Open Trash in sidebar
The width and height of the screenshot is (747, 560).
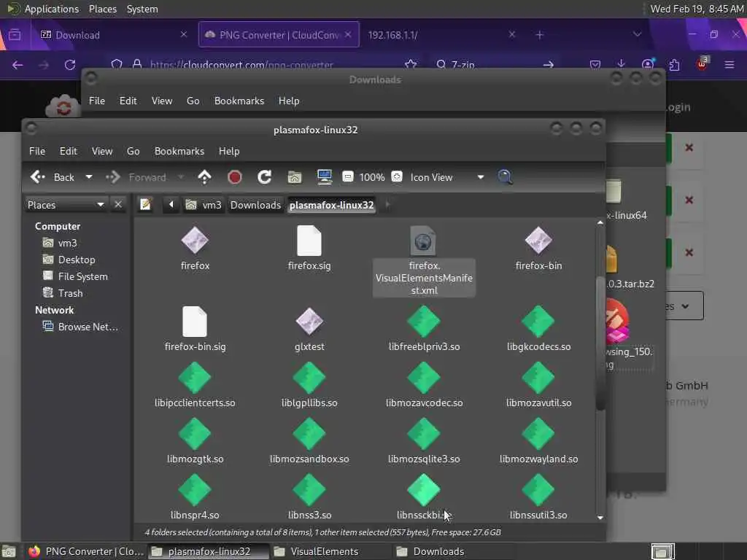click(x=63, y=293)
